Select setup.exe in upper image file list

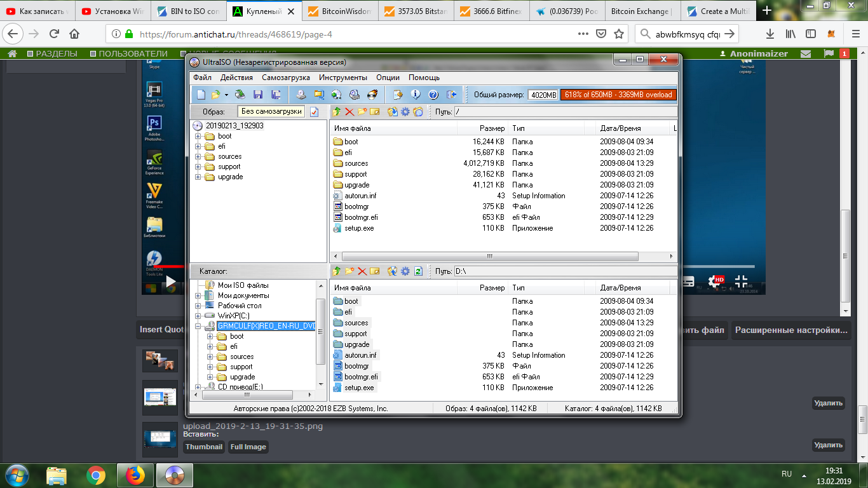point(359,228)
